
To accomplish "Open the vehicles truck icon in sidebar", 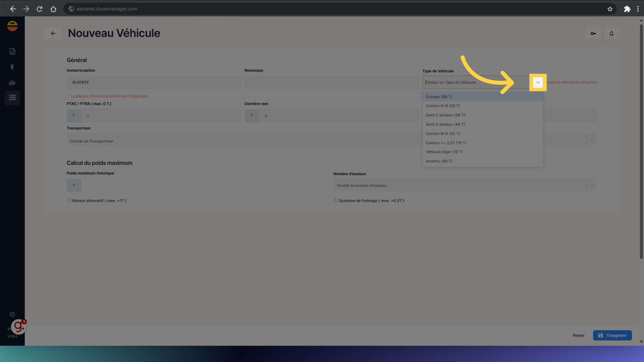I will pos(12,83).
